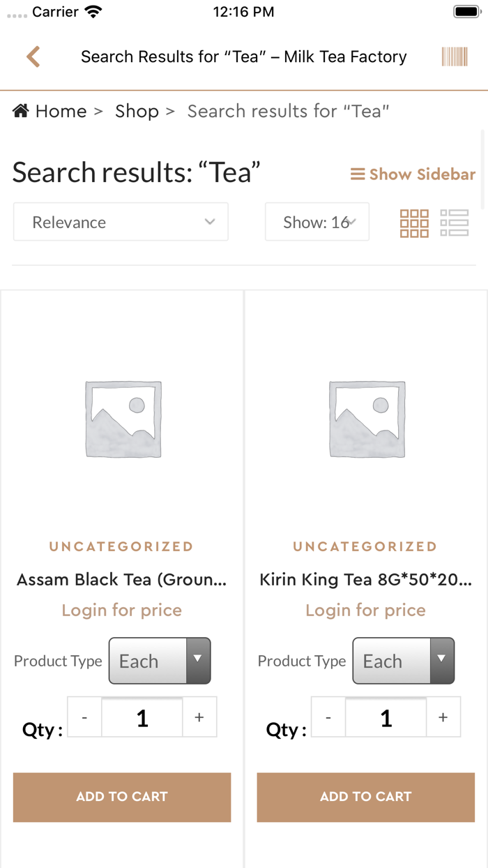Viewport: 488px width, 868px height.
Task: Add Kirin King Tea to cart
Action: pos(366,797)
